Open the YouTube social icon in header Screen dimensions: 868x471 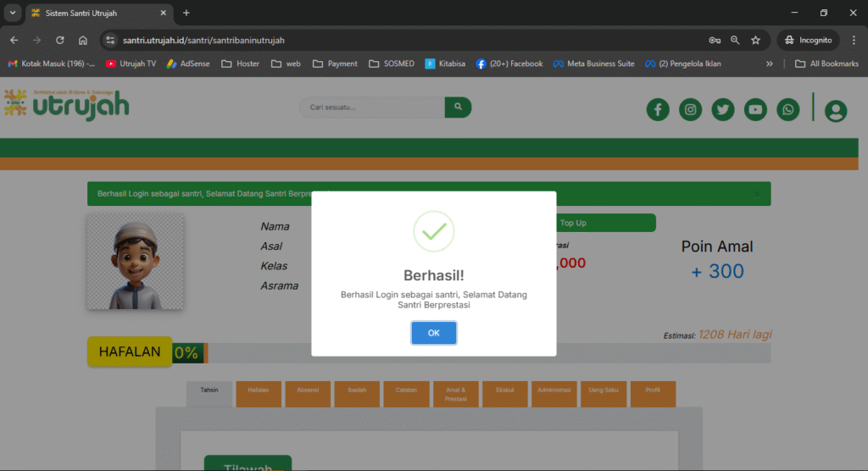[755, 109]
